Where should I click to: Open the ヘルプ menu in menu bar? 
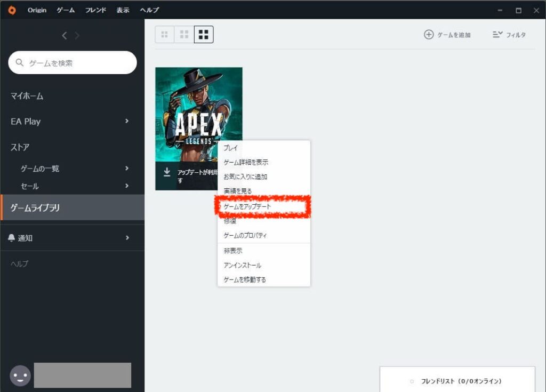tap(149, 10)
